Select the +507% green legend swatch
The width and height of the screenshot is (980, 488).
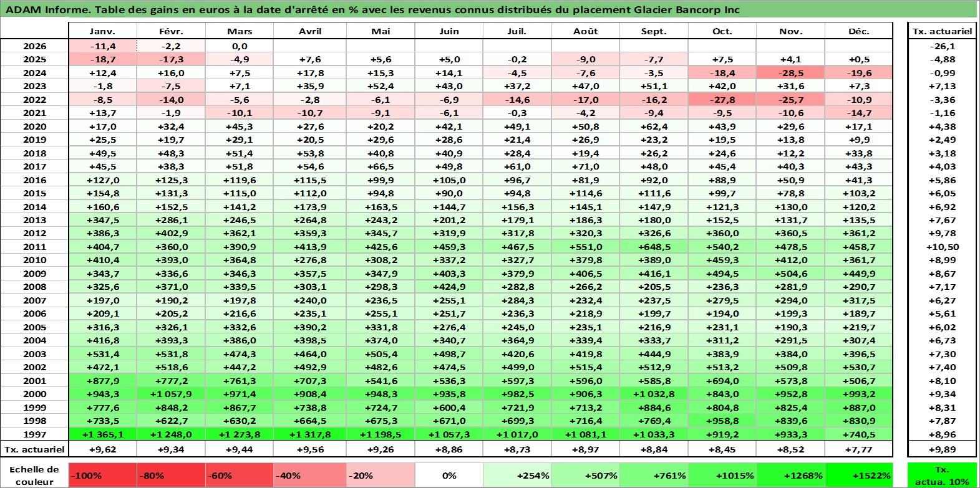(585, 475)
